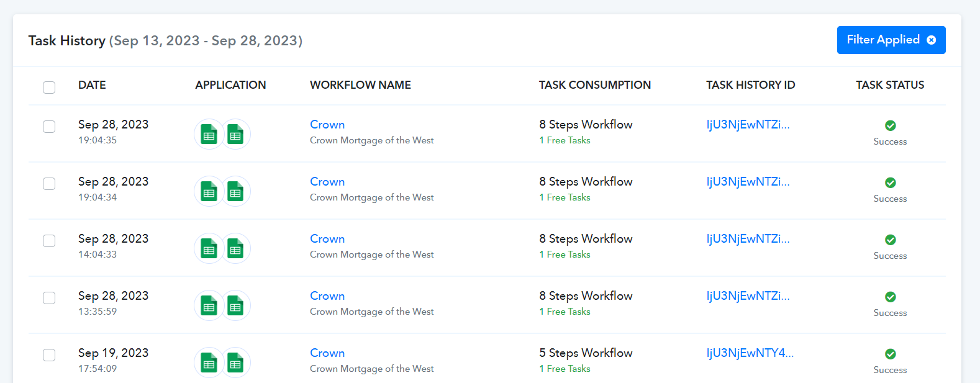Click the Success checkmark icon for 14:04:33 task
Viewport: 980px width, 383px height.
[890, 240]
